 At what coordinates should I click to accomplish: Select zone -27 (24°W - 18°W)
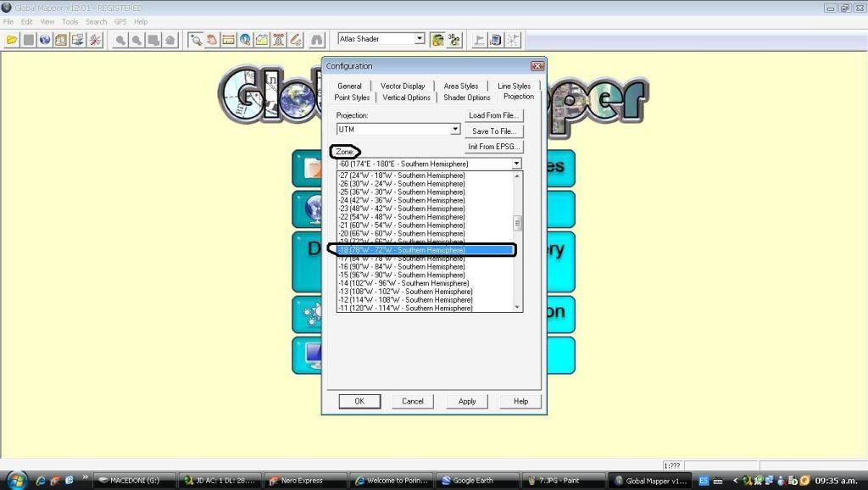tap(426, 175)
